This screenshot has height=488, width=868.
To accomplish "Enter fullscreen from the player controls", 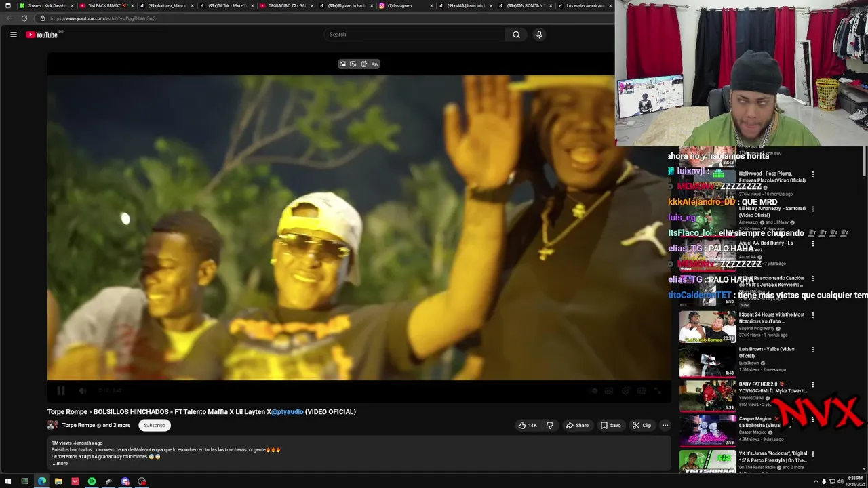I will [657, 390].
